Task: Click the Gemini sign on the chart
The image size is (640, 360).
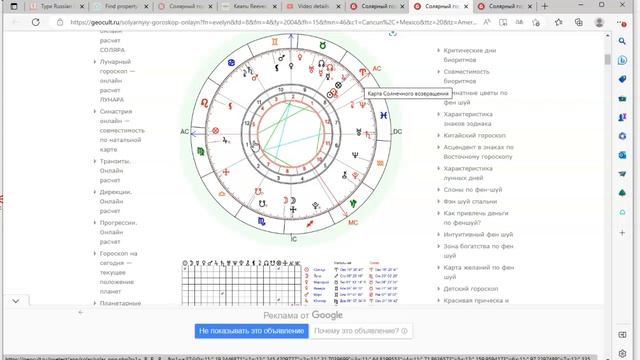Action: (275, 42)
